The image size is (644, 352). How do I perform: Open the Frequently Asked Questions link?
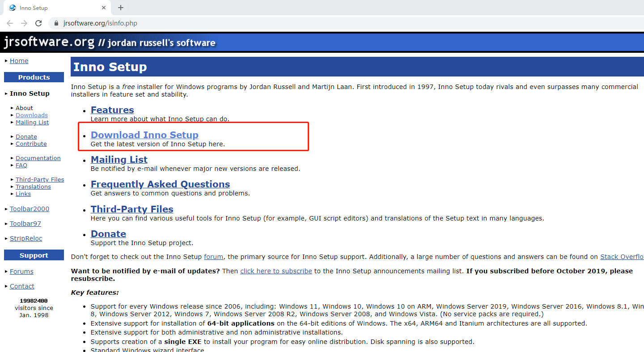(x=160, y=184)
